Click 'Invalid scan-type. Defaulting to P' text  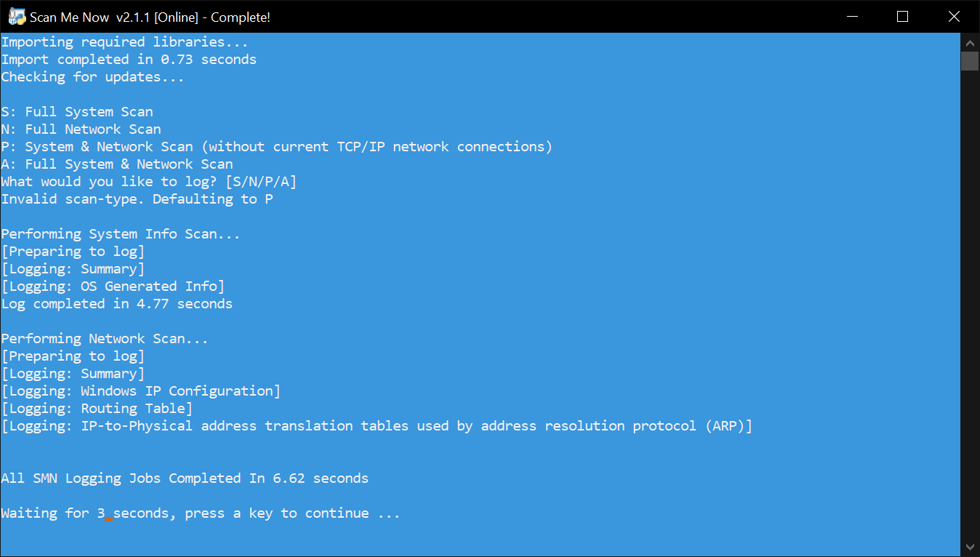(x=137, y=199)
